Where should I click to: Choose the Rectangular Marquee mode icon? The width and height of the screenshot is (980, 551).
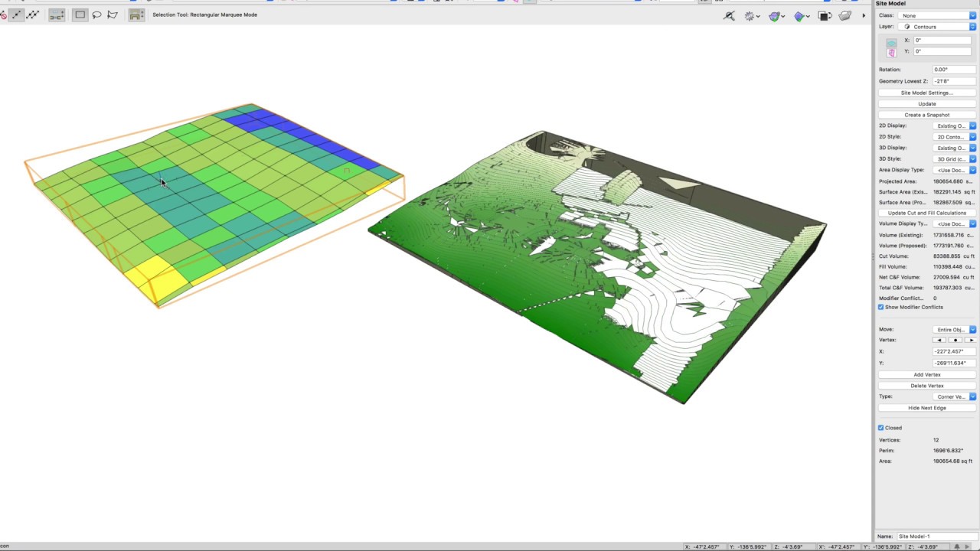pyautogui.click(x=80, y=15)
